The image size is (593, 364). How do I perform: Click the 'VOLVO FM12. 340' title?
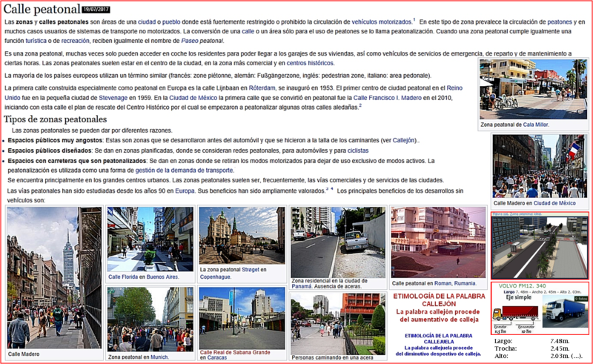pos(523,286)
